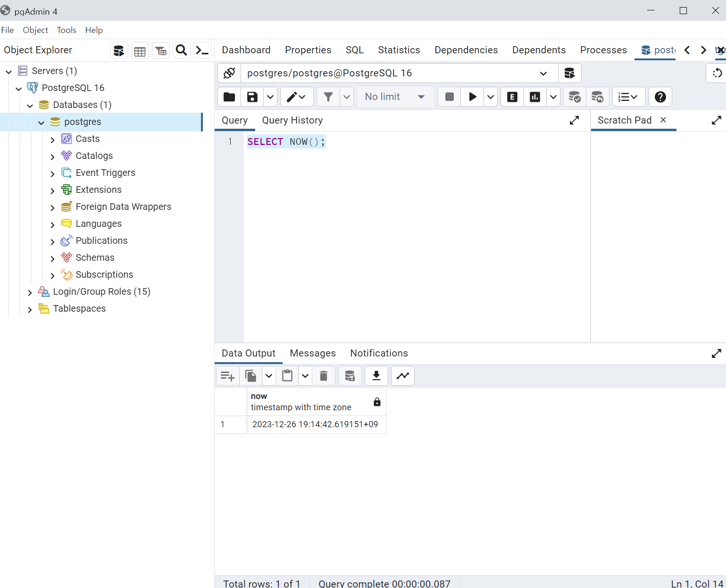Click the Filter funnel icon
The image size is (726, 588).
328,97
